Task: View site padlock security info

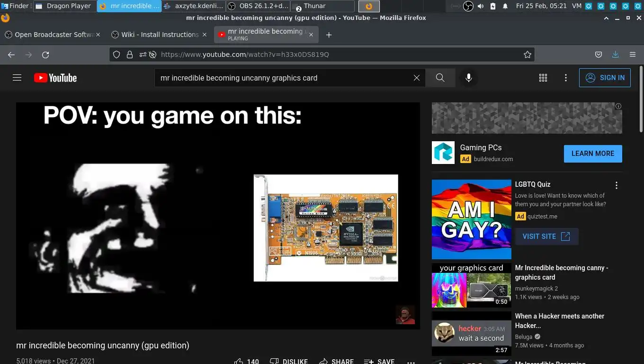Action: [x=130, y=55]
